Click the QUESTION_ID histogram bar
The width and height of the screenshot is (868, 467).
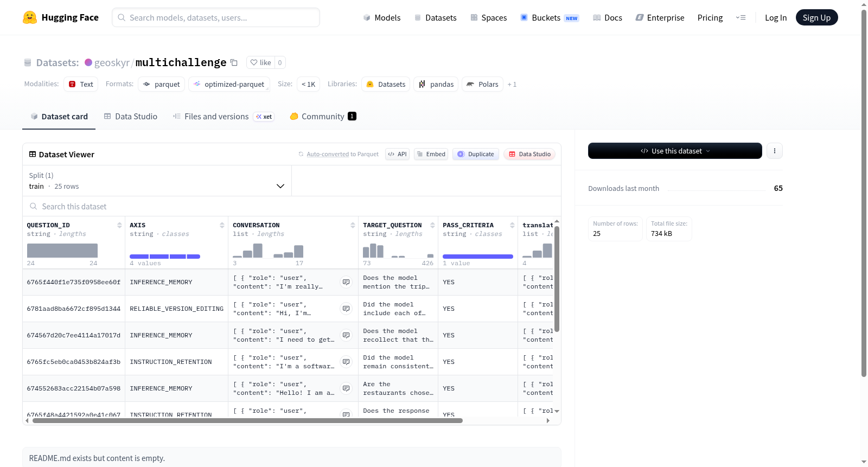[x=62, y=250]
